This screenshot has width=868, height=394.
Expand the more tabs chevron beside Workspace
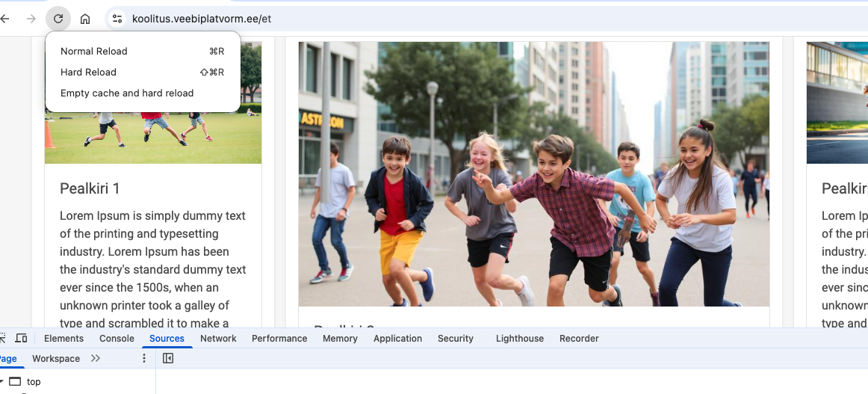pos(96,359)
